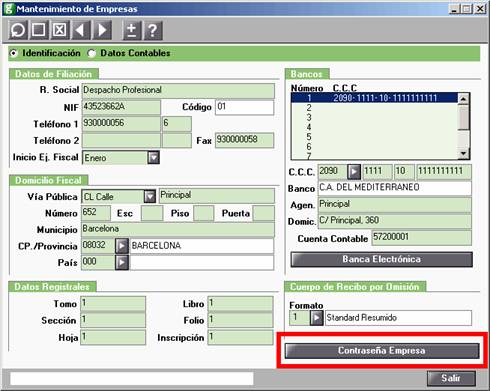This screenshot has width=490, height=391.
Task: Click the Teléfono 1 extension field 6
Action: point(177,124)
